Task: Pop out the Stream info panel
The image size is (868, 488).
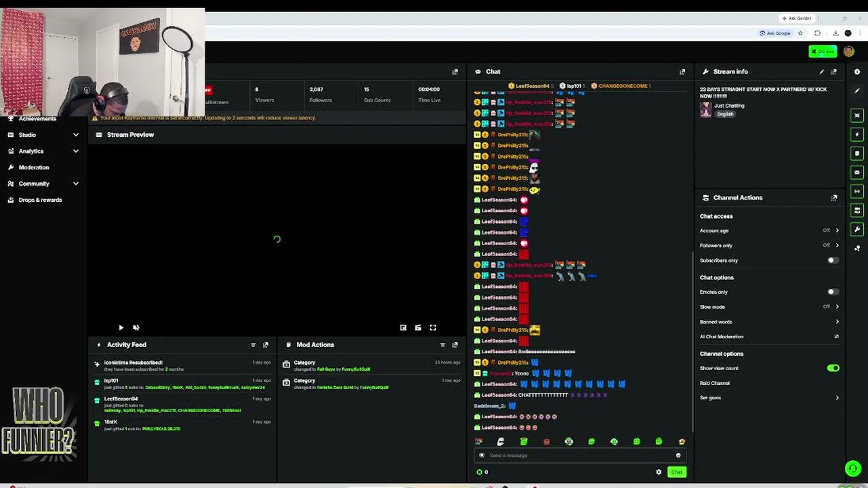Action: pos(834,72)
